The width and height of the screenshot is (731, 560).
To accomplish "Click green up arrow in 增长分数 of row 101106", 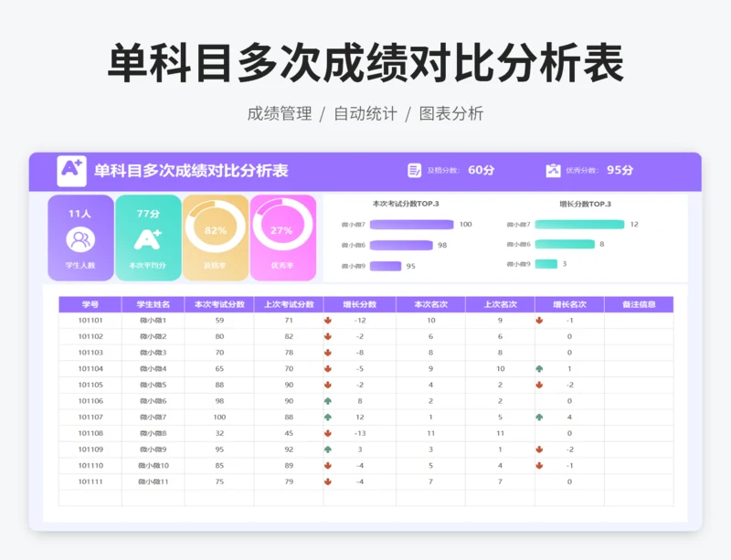I will [x=328, y=401].
